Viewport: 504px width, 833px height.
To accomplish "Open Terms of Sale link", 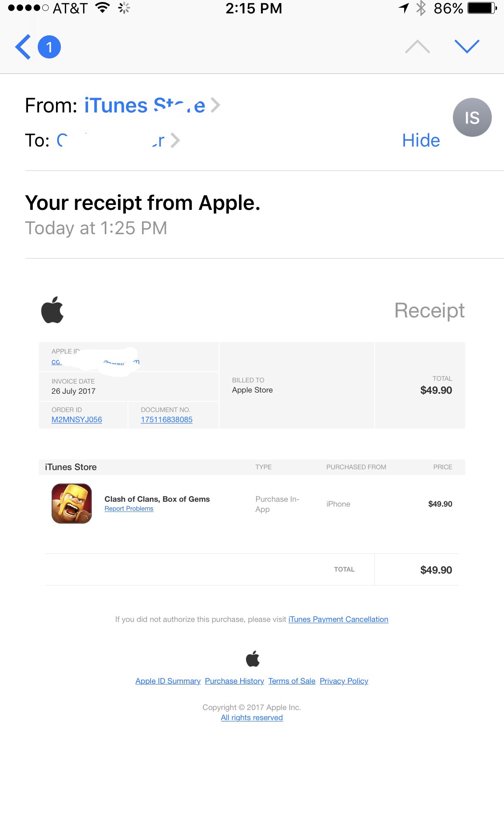I will tap(292, 681).
